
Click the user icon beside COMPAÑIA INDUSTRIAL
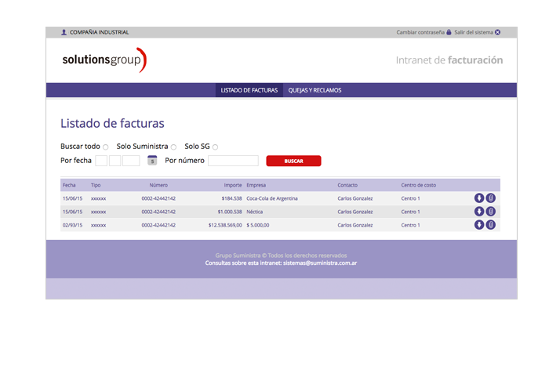64,32
